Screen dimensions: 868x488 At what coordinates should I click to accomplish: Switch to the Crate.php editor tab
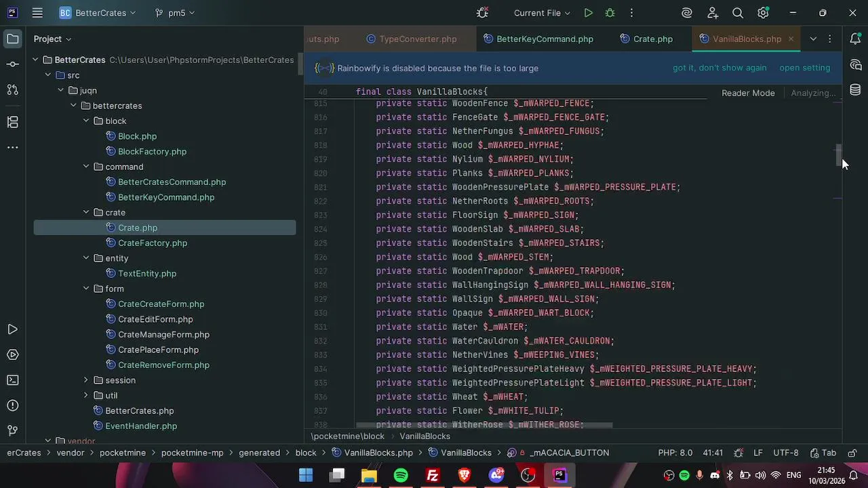click(646, 39)
